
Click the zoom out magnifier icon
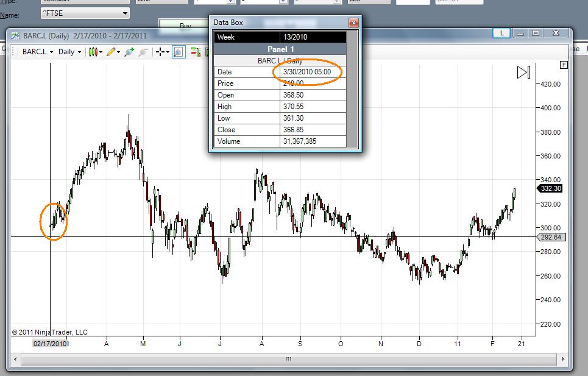[x=143, y=52]
